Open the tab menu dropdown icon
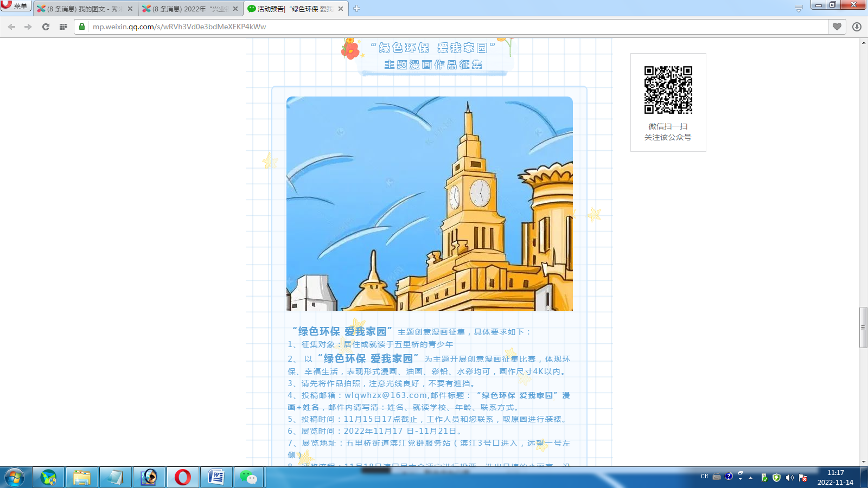The height and width of the screenshot is (488, 868). (x=799, y=8)
